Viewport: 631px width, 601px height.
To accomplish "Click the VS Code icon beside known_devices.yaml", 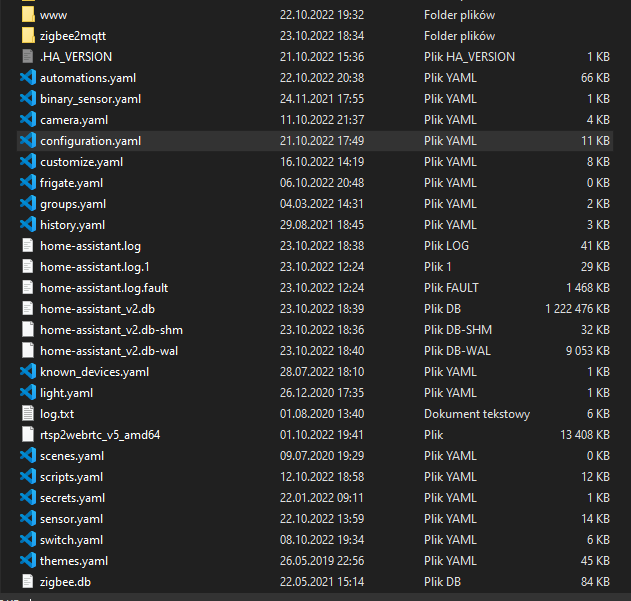I will point(28,372).
